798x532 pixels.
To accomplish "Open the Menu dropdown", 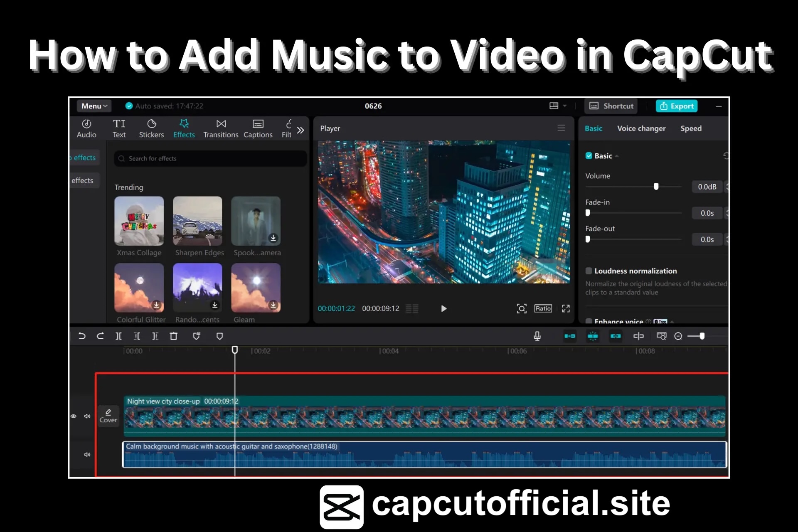I will pos(94,106).
